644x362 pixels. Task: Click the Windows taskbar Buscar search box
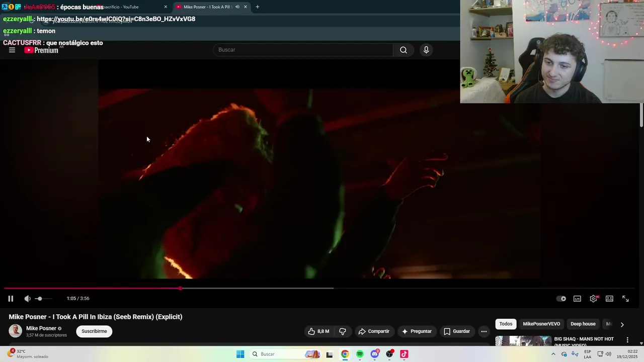click(285, 354)
